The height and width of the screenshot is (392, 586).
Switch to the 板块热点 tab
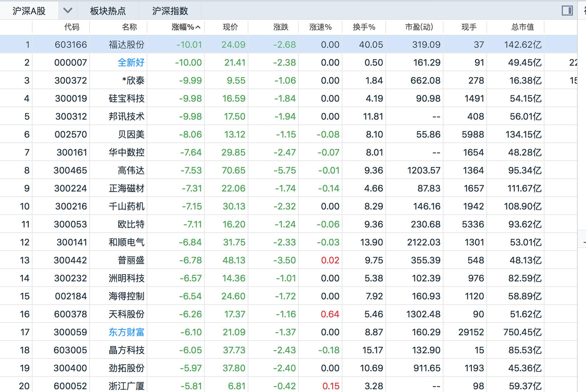[x=108, y=11]
